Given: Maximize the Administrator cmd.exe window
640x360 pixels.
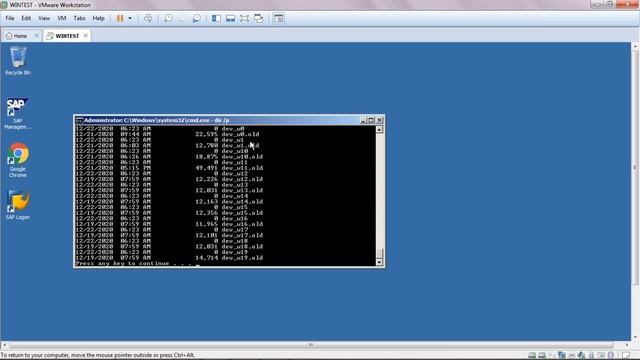Looking at the screenshot, I should point(371,120).
